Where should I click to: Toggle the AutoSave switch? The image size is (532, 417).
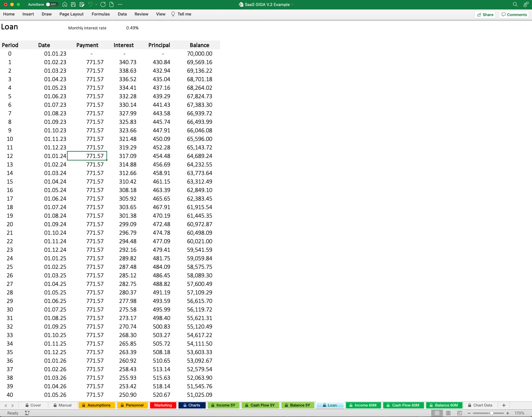[52, 4]
